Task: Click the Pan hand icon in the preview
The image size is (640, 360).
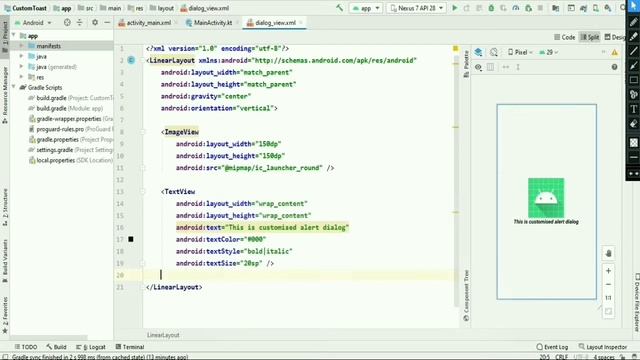Action: coord(608,253)
